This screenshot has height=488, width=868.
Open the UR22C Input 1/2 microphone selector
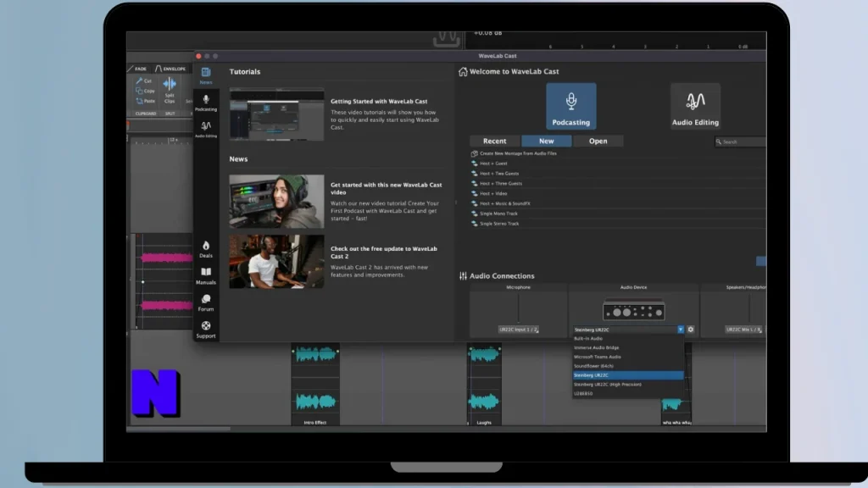tap(518, 330)
